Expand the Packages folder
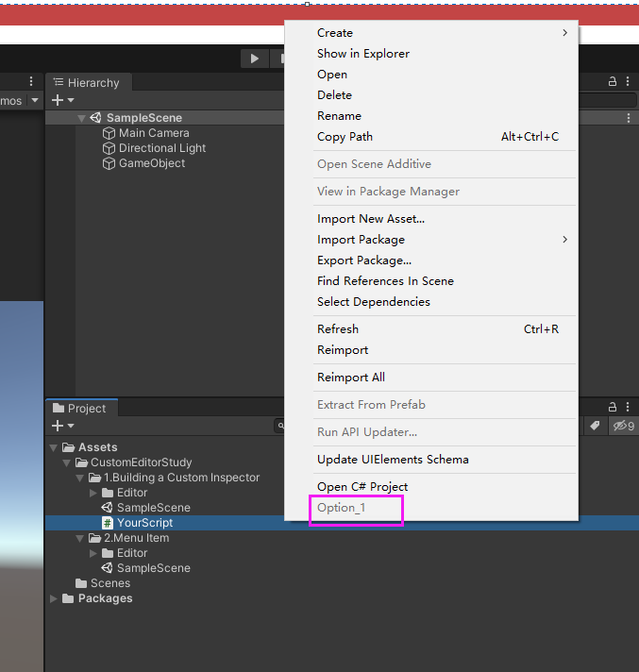Screen dimensions: 639x672 tap(54, 598)
